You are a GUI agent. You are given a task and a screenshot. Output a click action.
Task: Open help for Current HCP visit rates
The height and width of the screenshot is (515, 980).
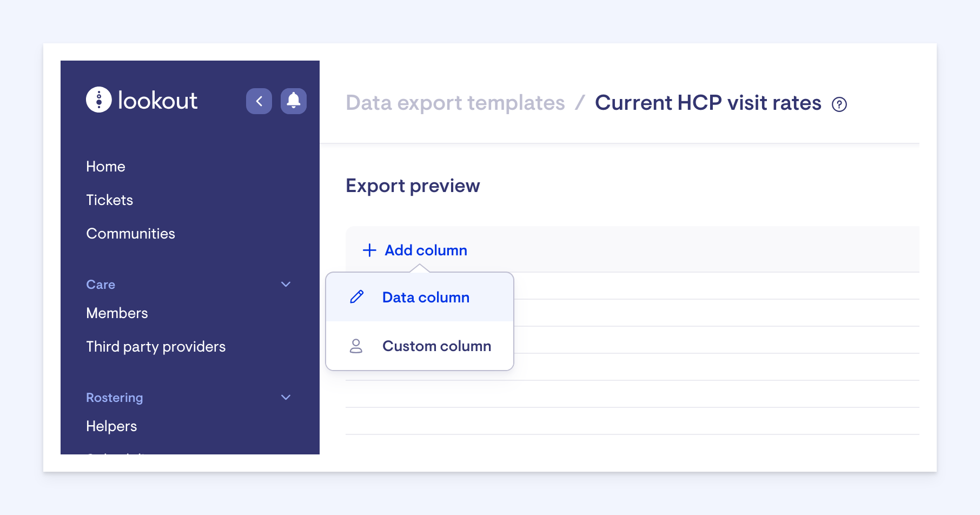coord(839,104)
